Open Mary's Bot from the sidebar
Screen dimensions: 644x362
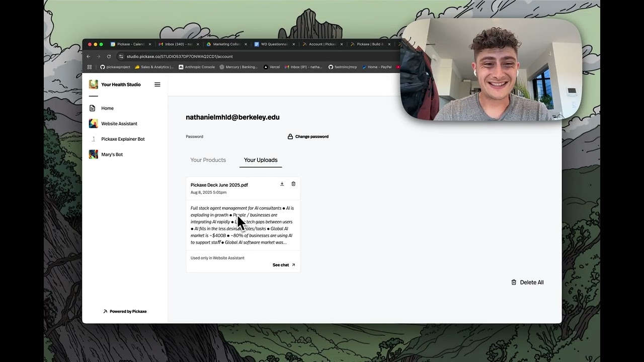[x=112, y=154]
